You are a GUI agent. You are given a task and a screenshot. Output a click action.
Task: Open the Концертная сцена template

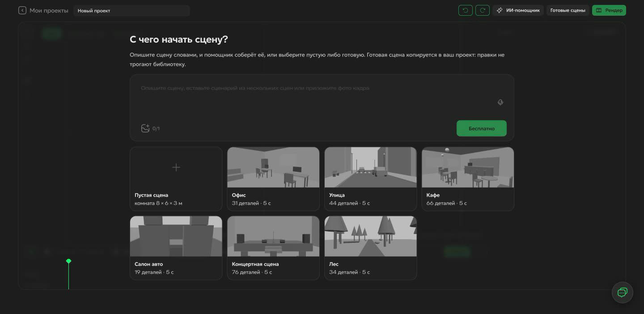point(273,248)
